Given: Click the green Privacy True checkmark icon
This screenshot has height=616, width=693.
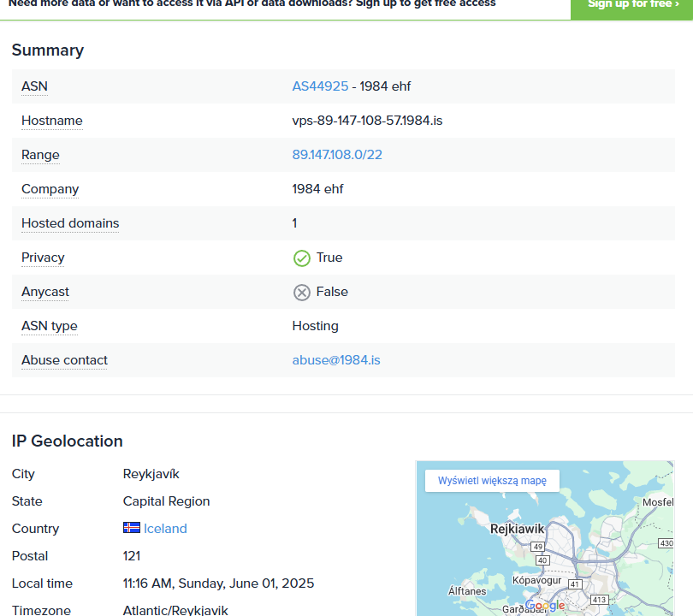Looking at the screenshot, I should click(301, 258).
